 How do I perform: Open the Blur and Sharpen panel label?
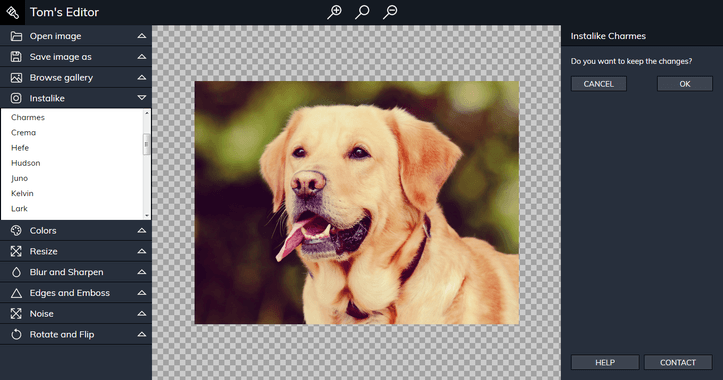[66, 272]
